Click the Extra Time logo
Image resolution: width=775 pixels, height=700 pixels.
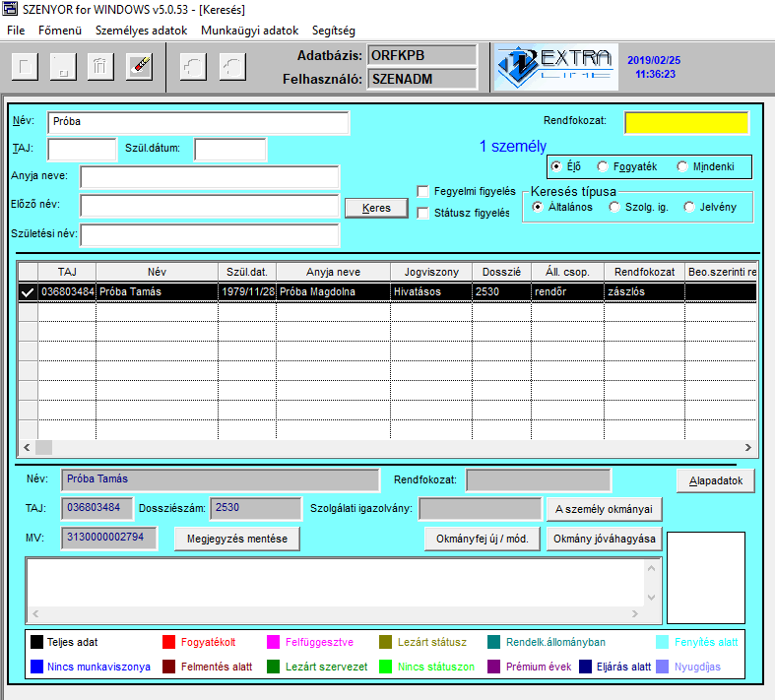(x=554, y=66)
